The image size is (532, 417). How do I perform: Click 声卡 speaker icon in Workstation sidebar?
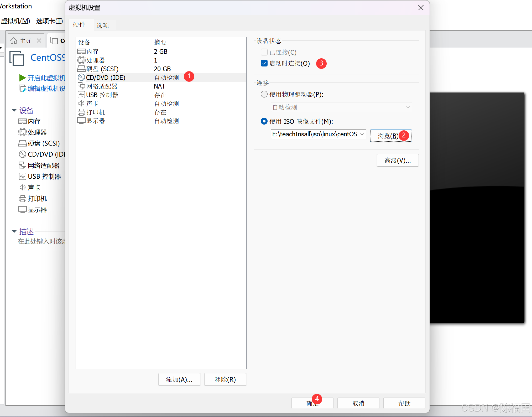point(23,187)
